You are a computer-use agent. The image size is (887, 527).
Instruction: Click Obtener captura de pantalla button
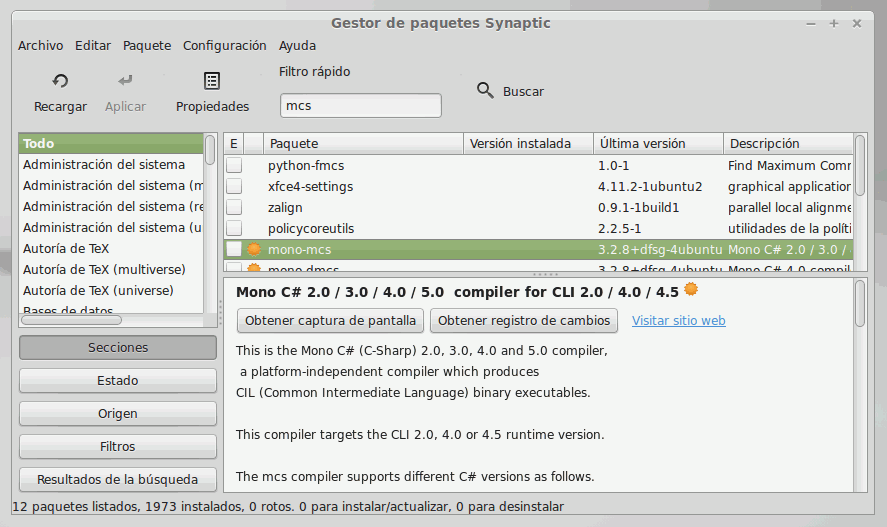coord(330,321)
